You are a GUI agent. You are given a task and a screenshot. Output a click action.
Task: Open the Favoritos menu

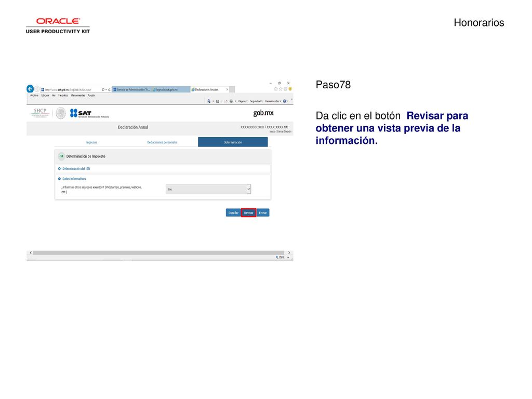tap(63, 96)
